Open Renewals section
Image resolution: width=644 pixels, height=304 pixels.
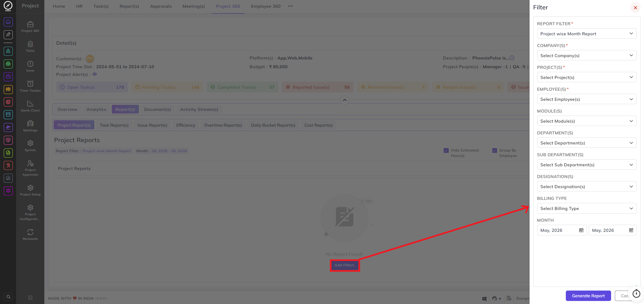(30, 234)
